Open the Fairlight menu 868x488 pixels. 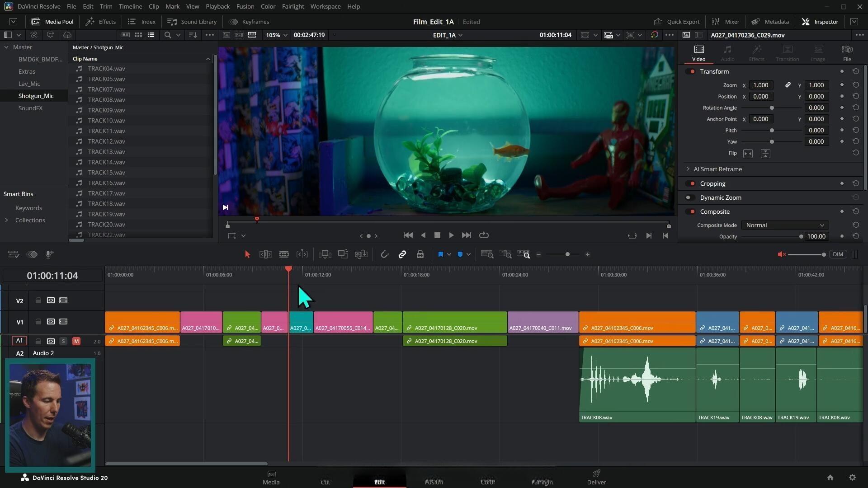point(292,6)
